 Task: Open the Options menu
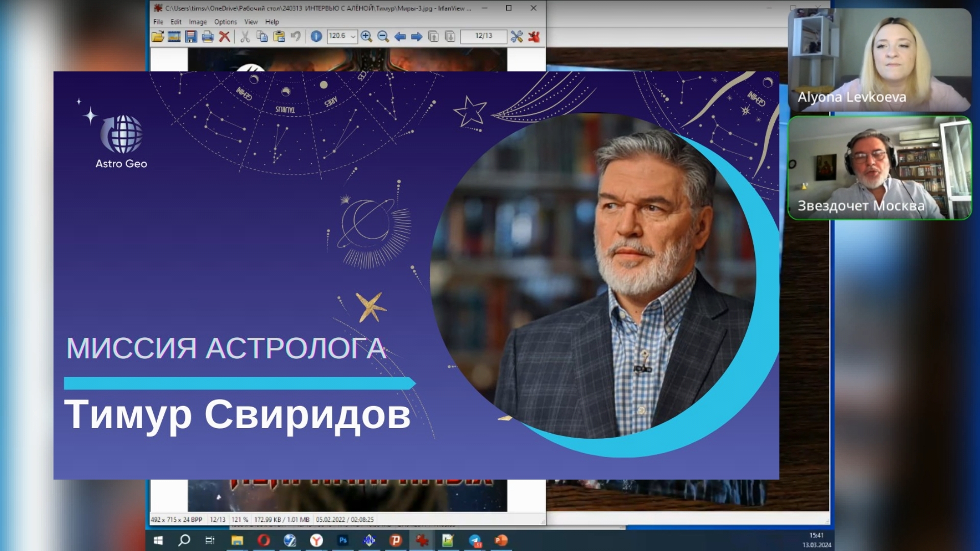225,22
